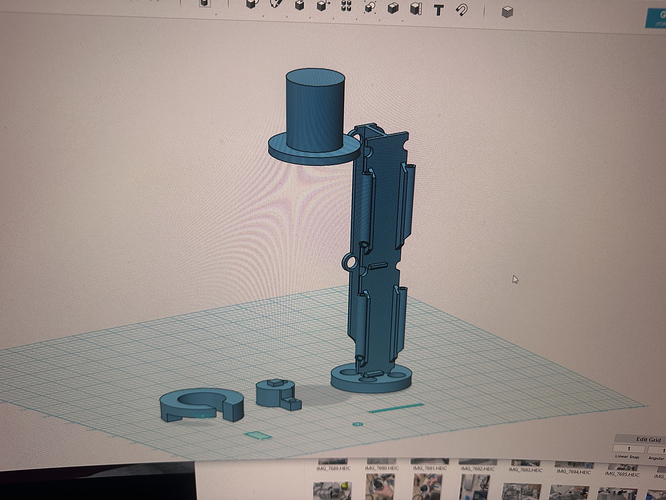Viewport: 666px width, 500px height.
Task: Select the Measure tool icon
Action: tap(415, 8)
